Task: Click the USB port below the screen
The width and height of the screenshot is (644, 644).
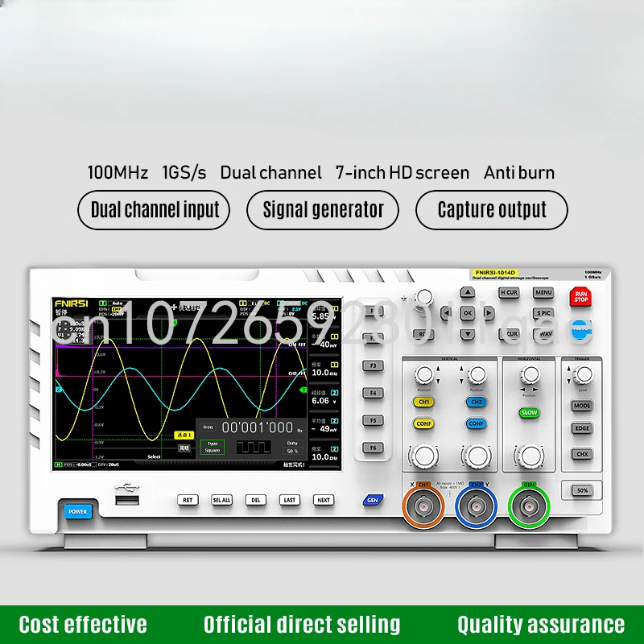Action: coord(127,500)
